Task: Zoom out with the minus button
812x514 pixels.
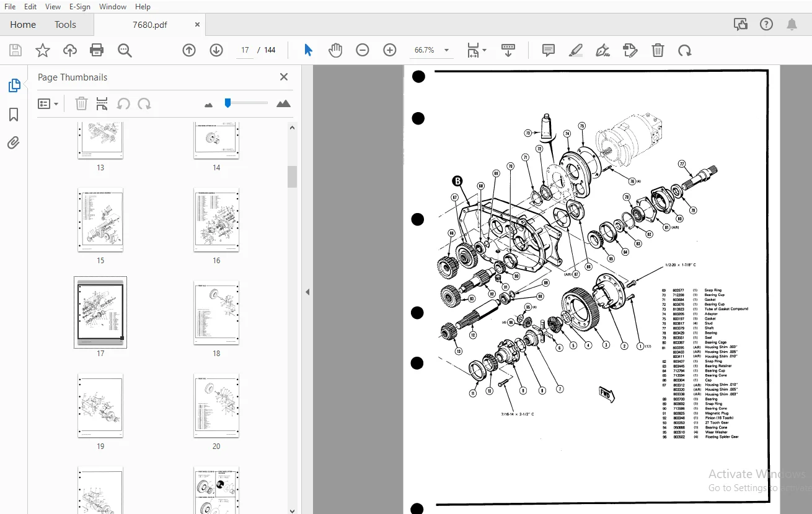Action: click(x=363, y=50)
